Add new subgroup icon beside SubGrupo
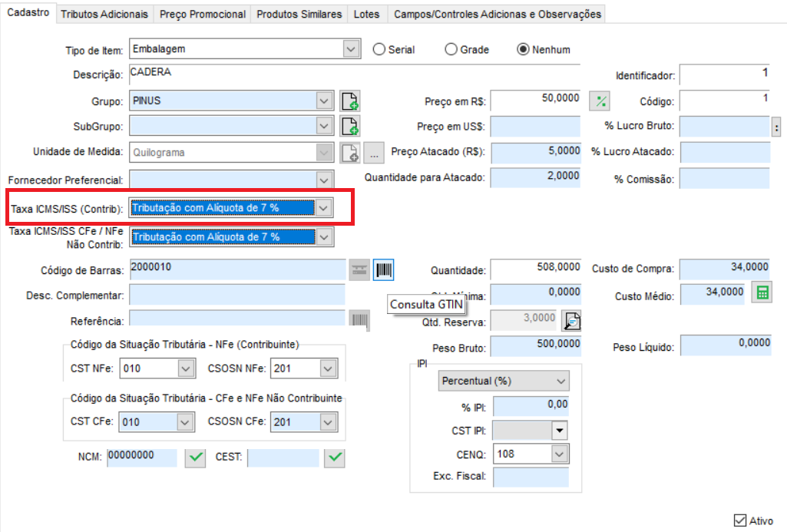 tap(350, 126)
